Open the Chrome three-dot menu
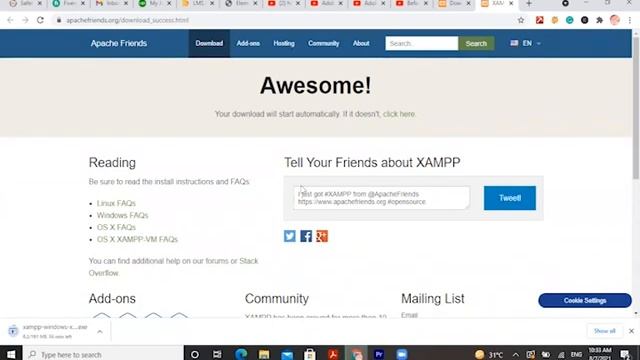 pyautogui.click(x=630, y=20)
